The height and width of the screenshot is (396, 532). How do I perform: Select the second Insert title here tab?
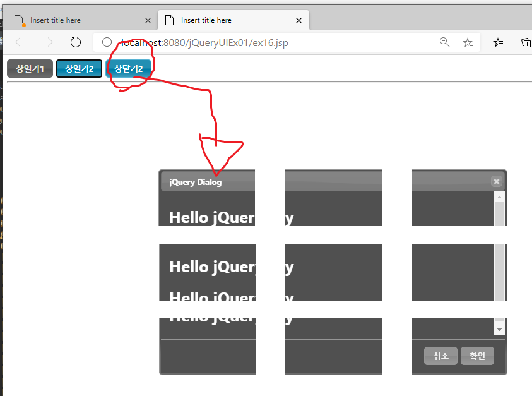tap(233, 20)
